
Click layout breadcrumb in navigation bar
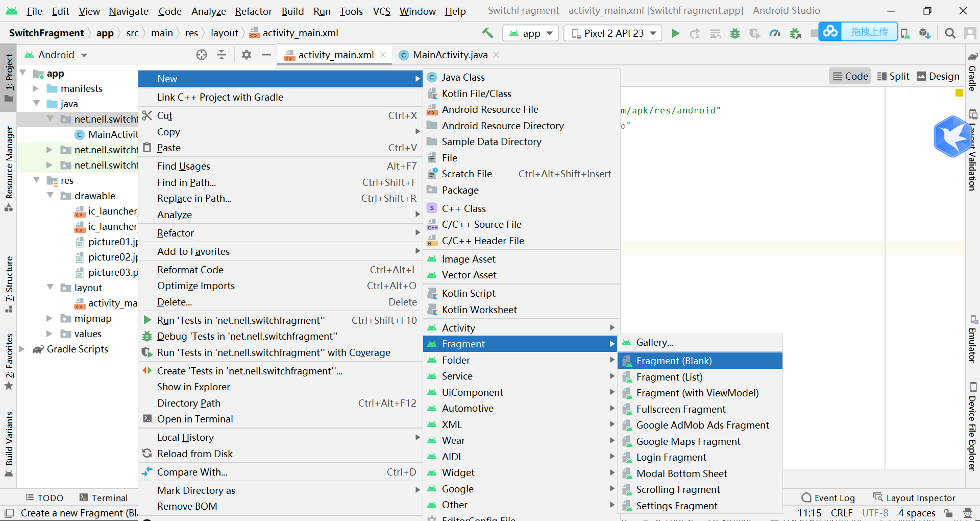[x=224, y=33]
